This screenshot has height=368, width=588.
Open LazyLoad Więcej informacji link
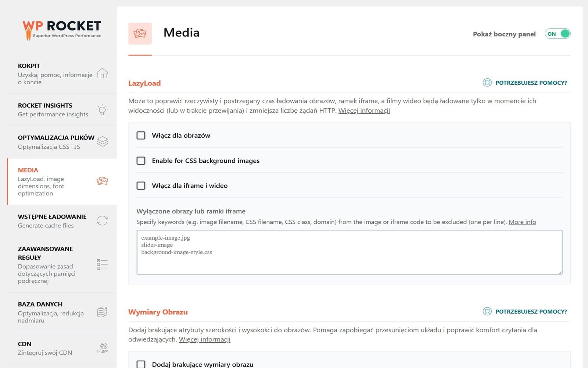(364, 110)
